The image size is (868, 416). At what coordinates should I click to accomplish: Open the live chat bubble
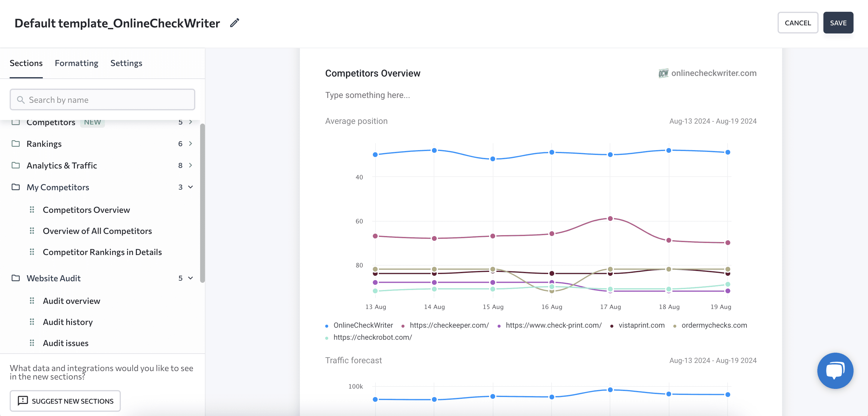835,370
